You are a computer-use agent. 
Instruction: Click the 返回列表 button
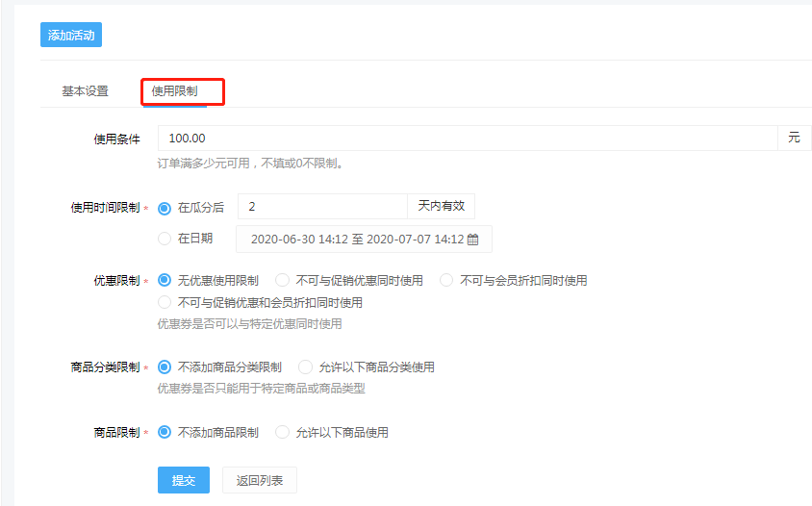[x=260, y=480]
